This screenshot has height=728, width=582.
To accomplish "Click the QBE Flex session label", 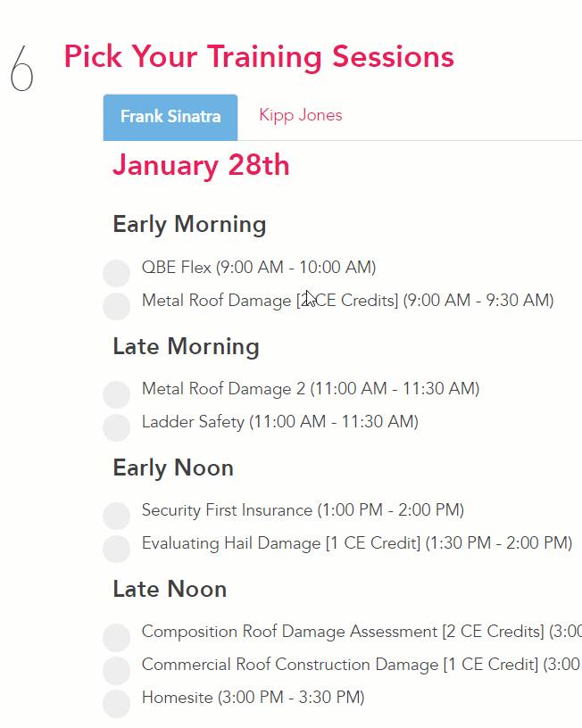I will coord(258,268).
